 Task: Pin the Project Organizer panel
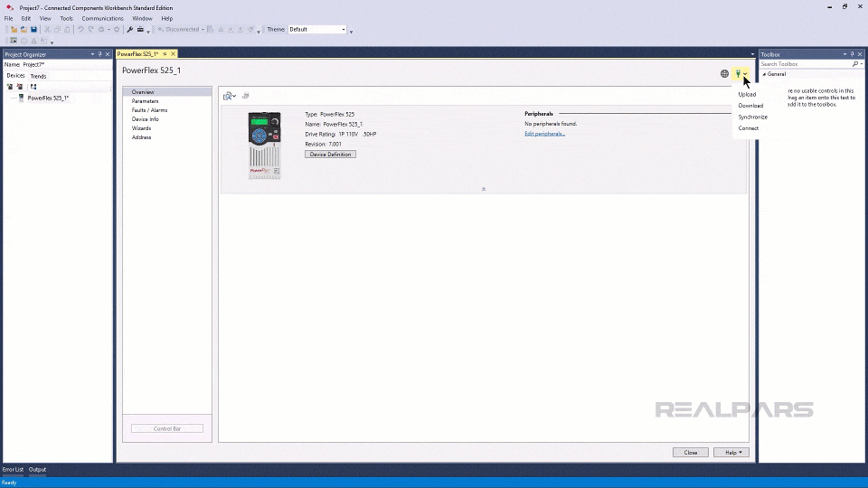tap(99, 54)
